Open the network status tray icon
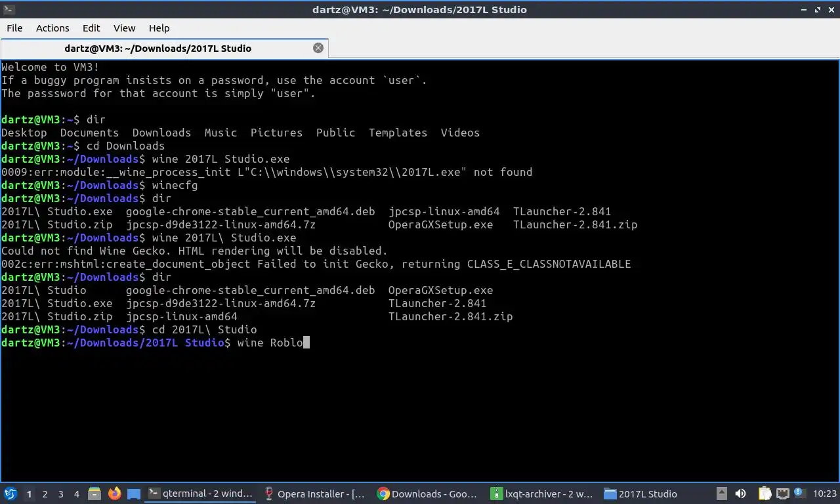 click(x=783, y=493)
